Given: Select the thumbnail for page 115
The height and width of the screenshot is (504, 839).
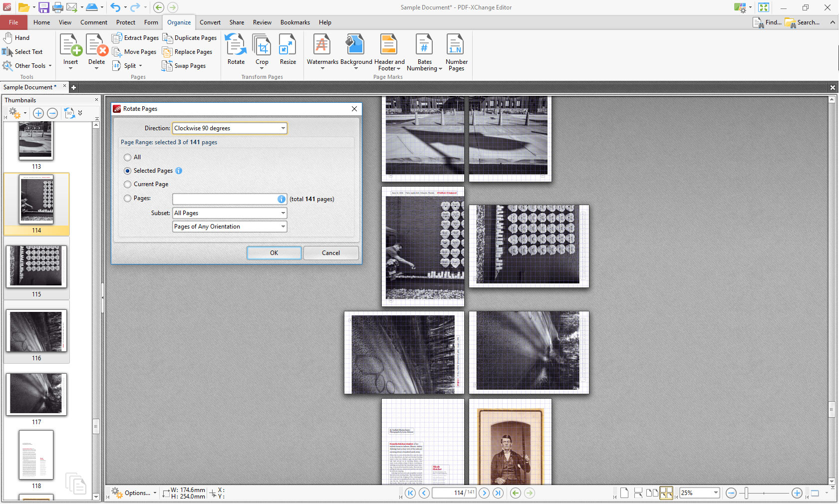Looking at the screenshot, I should coord(36,267).
